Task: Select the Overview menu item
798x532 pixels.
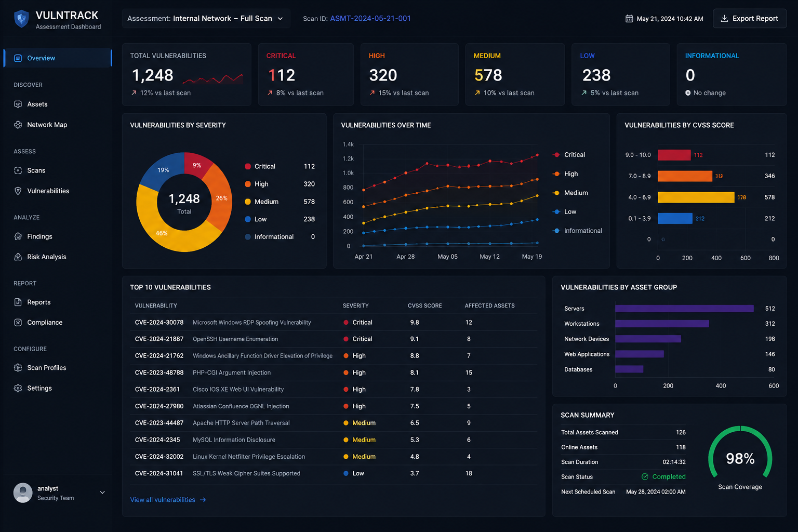Action: [58, 58]
